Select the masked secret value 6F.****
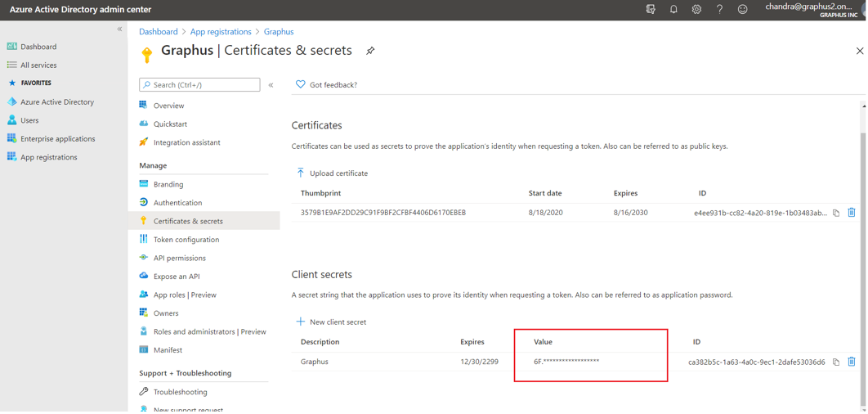The image size is (868, 414). point(566,362)
